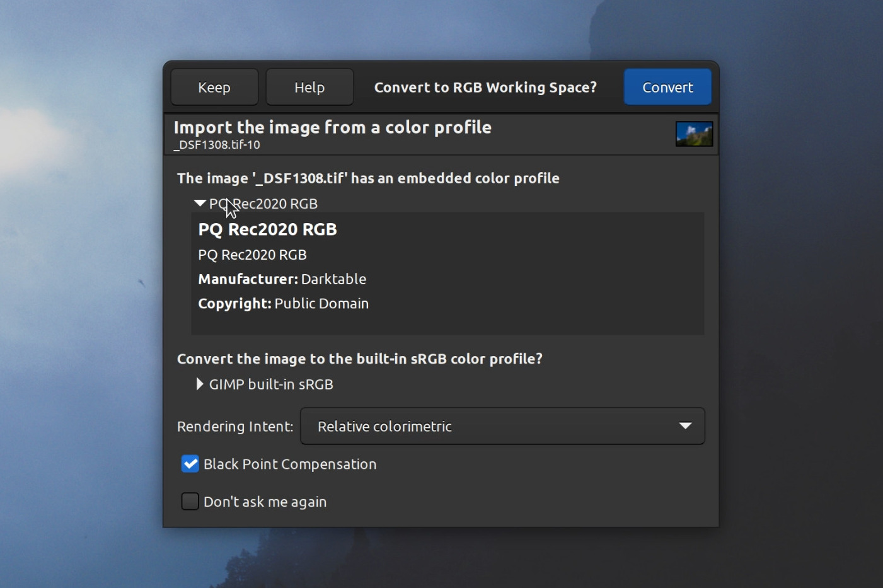Click the image preview thumbnail in header
This screenshot has width=883, height=588.
pyautogui.click(x=694, y=134)
